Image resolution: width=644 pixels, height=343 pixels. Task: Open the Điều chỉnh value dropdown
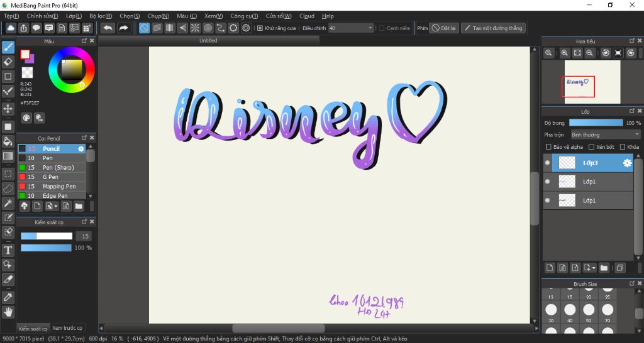click(351, 28)
